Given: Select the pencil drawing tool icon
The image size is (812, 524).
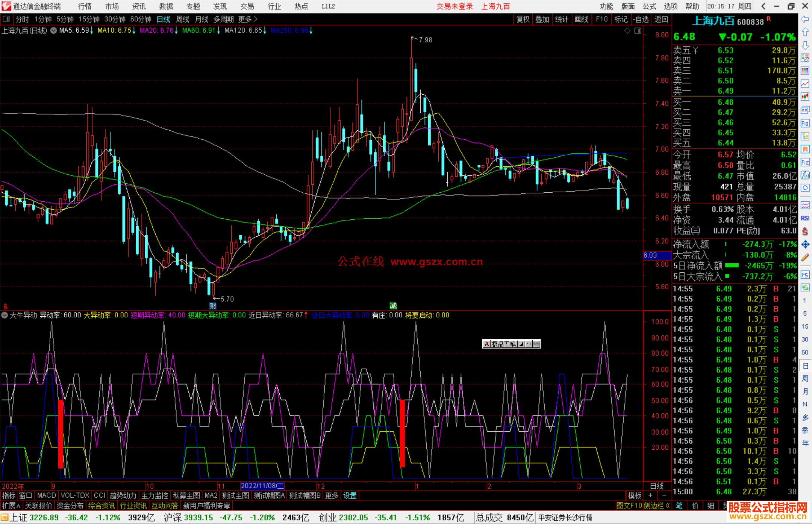Looking at the screenshot, I should point(805,258).
